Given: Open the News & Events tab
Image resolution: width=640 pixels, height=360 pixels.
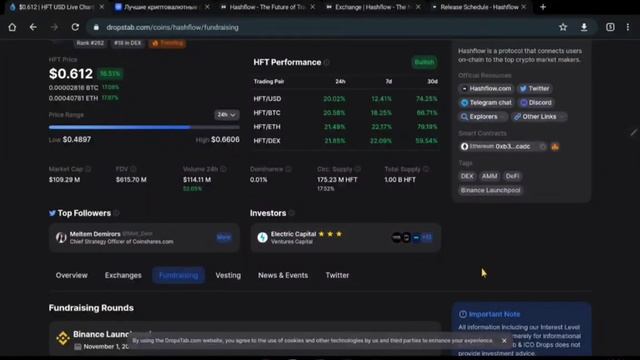Looking at the screenshot, I should coord(283,276).
